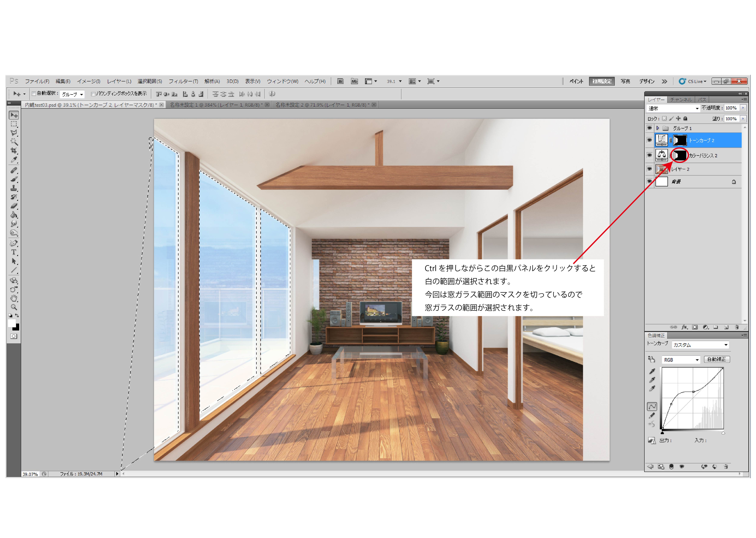Click the 自動補正 button
The width and height of the screenshot is (756, 538).
717,359
